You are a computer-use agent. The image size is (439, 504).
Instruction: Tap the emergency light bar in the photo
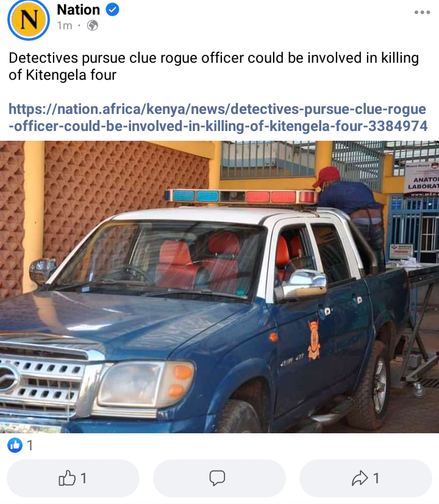[x=241, y=197]
